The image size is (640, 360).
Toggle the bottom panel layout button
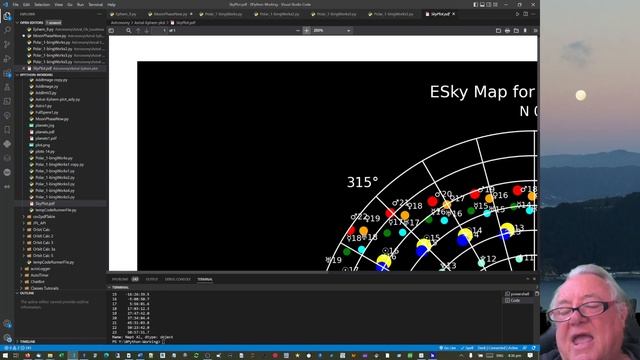(x=482, y=4)
